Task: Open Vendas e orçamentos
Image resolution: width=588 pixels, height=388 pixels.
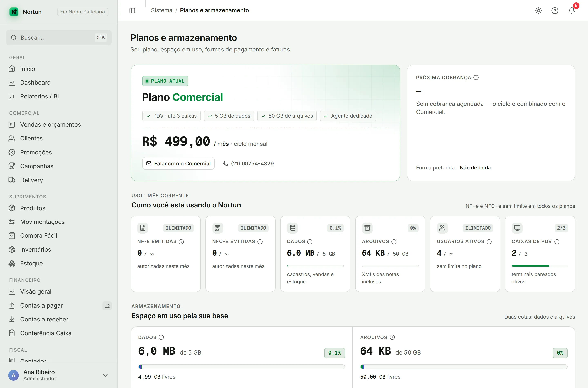Action: (59, 125)
